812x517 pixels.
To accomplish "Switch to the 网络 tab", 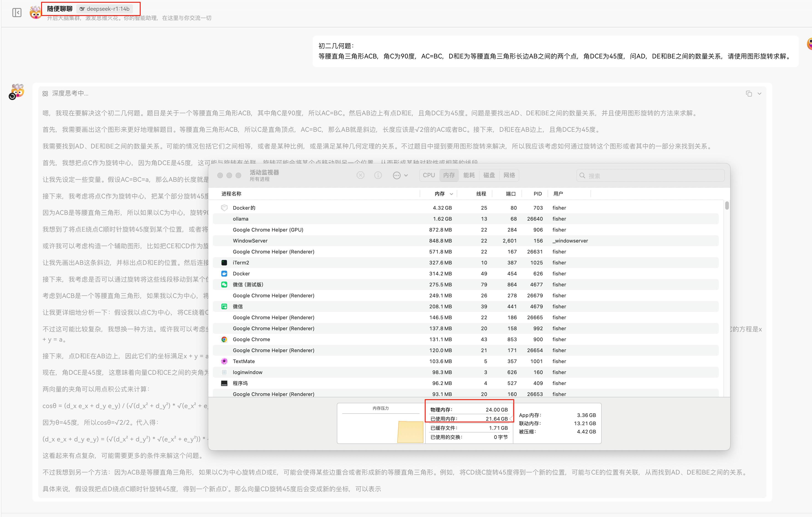I will (509, 175).
